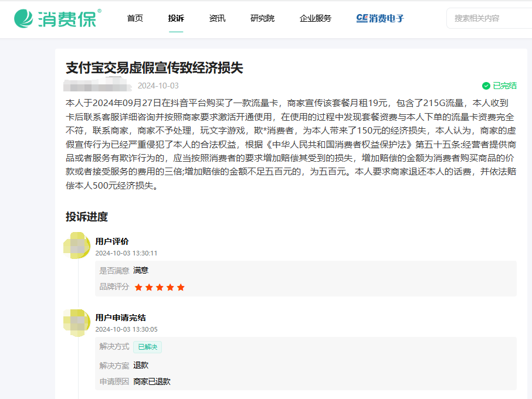Viewport: 532px width, 399px height.
Task: Click the 满意 satisfaction value
Action: click(141, 270)
